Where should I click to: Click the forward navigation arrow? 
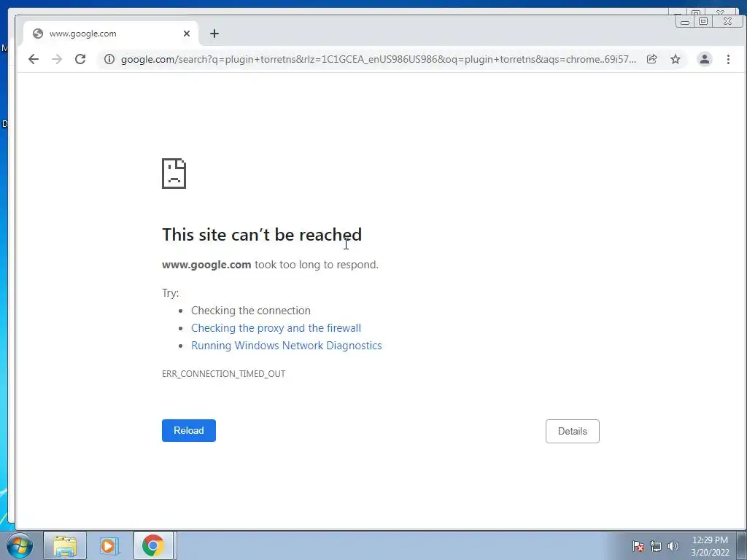click(57, 59)
